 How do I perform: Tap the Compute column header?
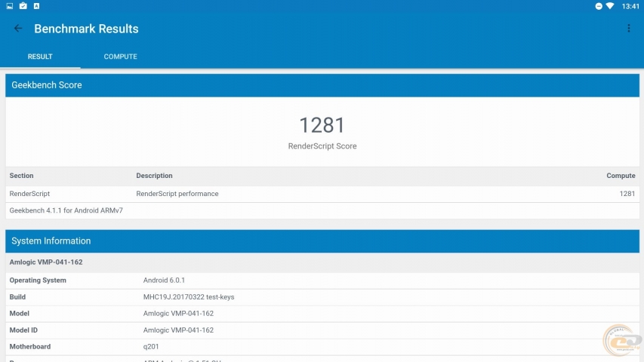click(621, 176)
